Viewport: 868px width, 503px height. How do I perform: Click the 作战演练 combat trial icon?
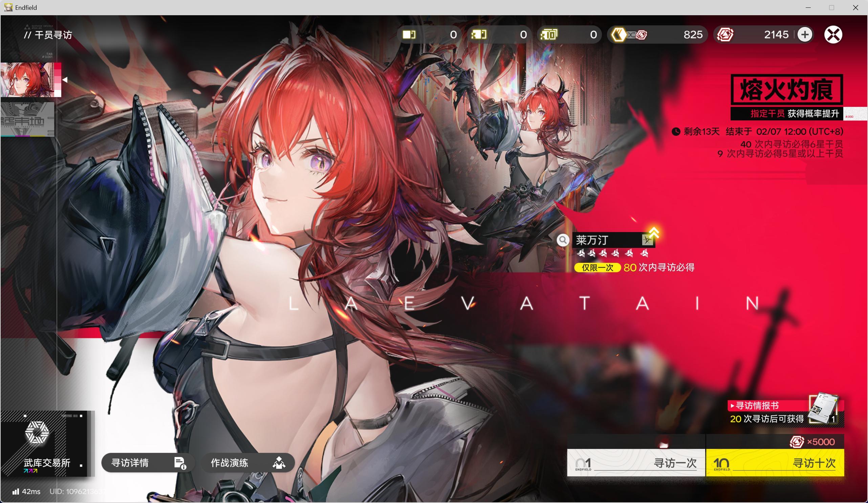[279, 463]
